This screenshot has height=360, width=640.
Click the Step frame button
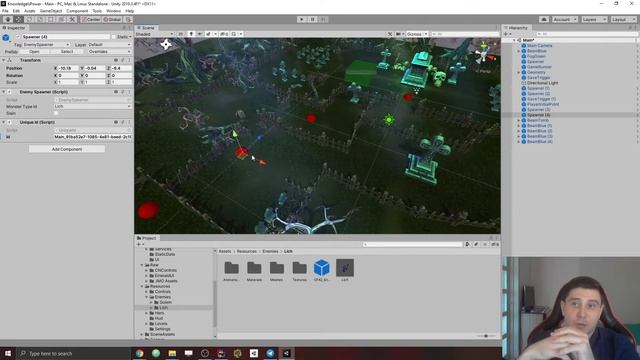[x=323, y=19]
